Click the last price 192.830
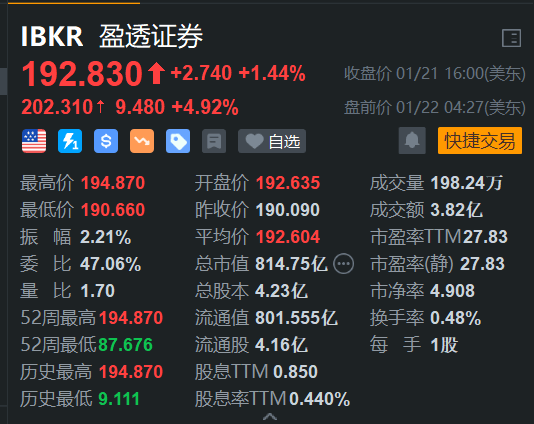 (x=82, y=74)
